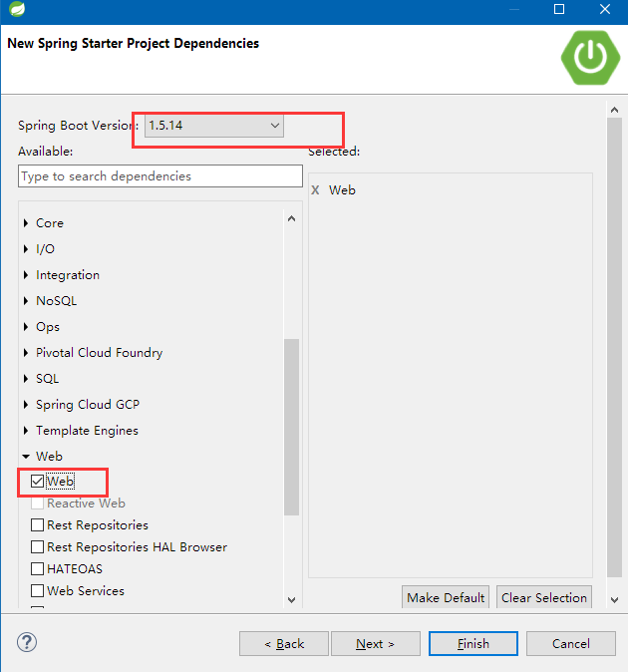Viewport: 628px width, 672px height.
Task: Click the Pivotal Cloud Foundry label
Action: [100, 353]
